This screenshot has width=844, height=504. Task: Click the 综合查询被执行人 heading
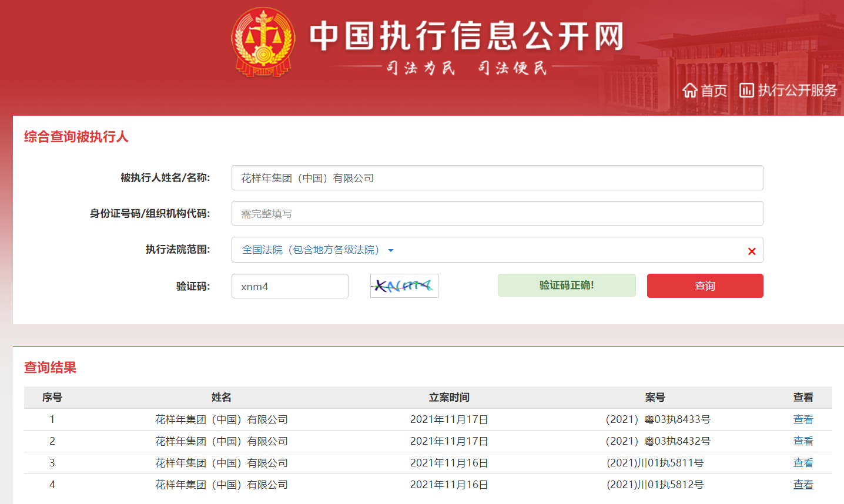(x=76, y=137)
